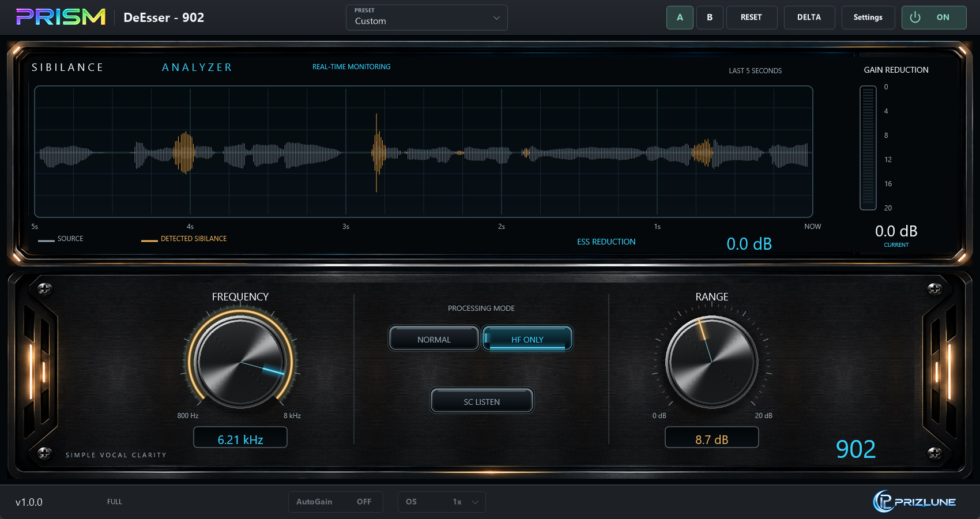The width and height of the screenshot is (980, 519).
Task: Enable SC LISTEN
Action: pos(482,401)
